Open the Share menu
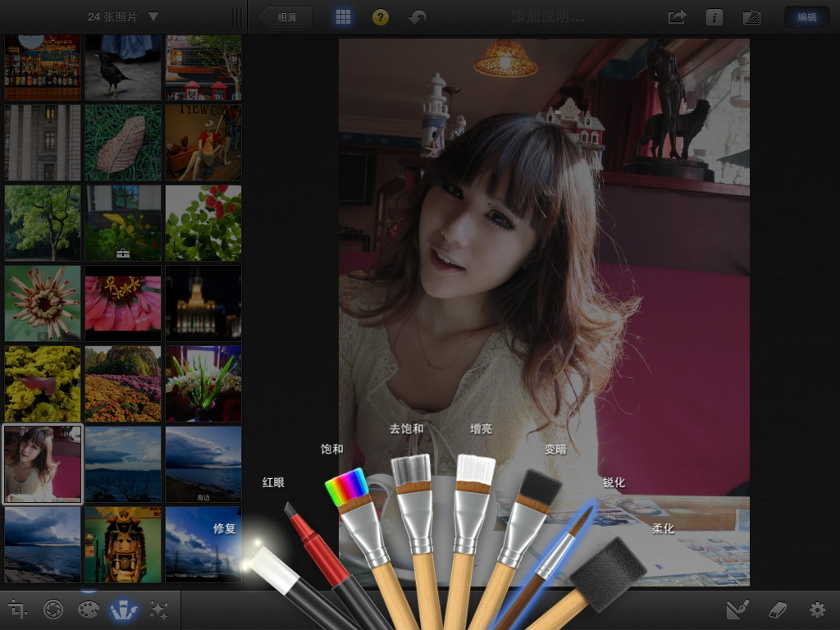This screenshot has height=630, width=840. pos(677,17)
